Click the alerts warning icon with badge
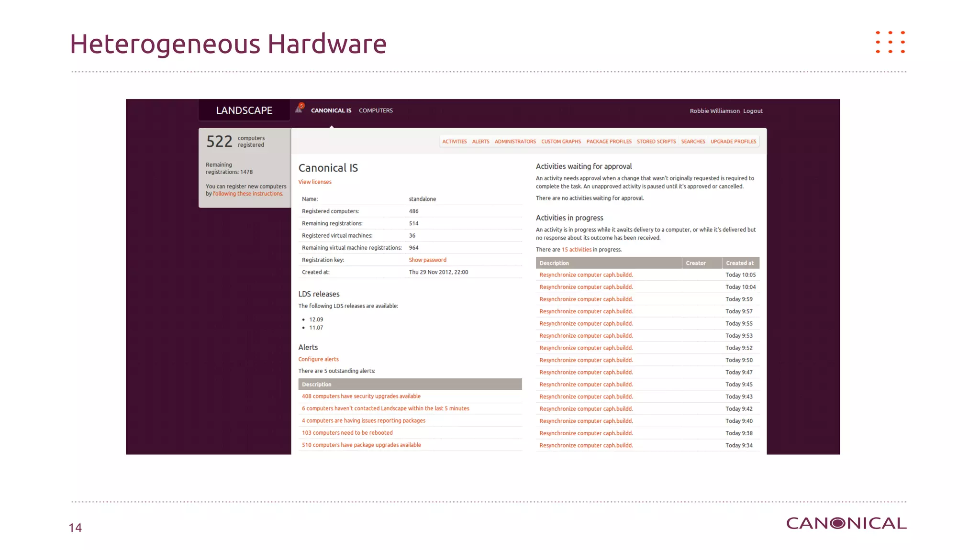Image resolution: width=980 pixels, height=550 pixels. click(300, 108)
